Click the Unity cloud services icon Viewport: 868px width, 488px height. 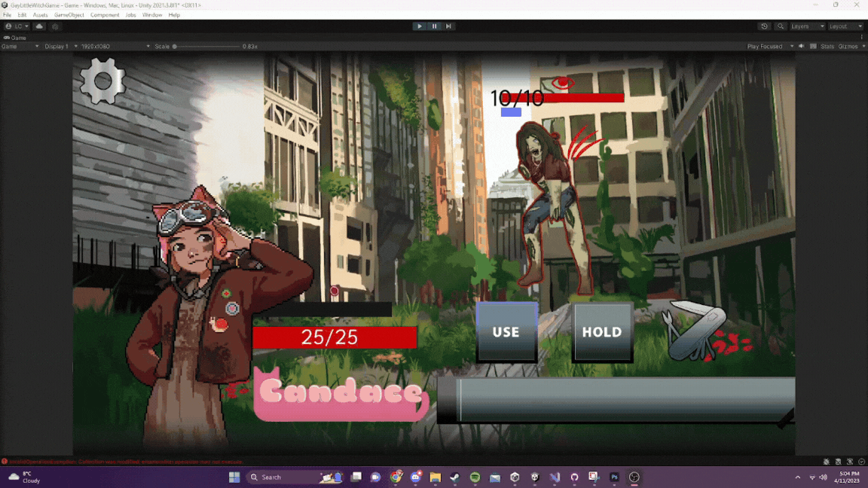(39, 26)
